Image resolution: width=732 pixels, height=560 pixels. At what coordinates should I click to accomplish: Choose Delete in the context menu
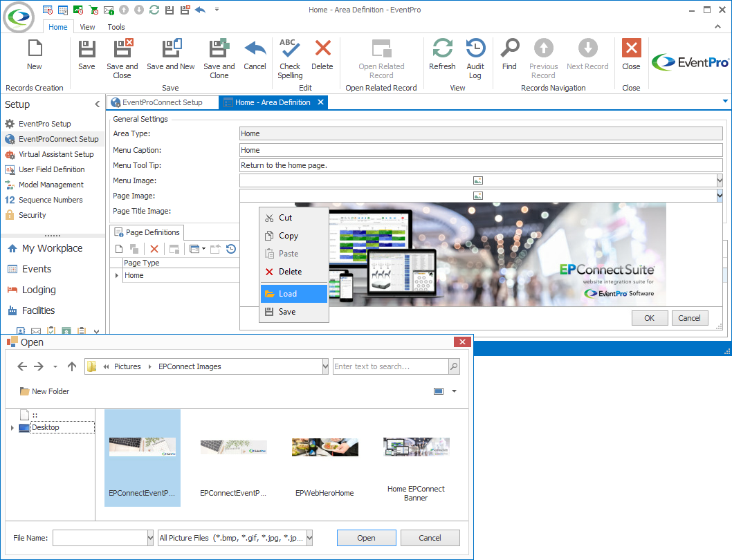point(294,272)
